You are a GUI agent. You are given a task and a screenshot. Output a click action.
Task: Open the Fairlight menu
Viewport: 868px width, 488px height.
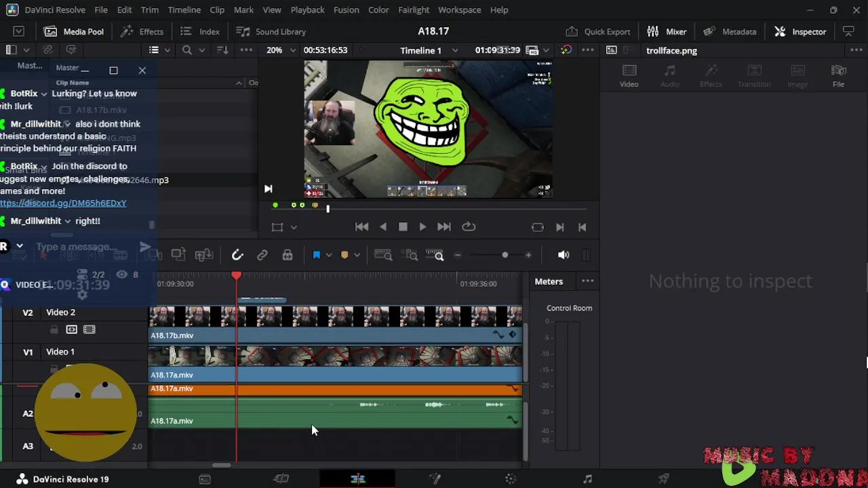414,10
